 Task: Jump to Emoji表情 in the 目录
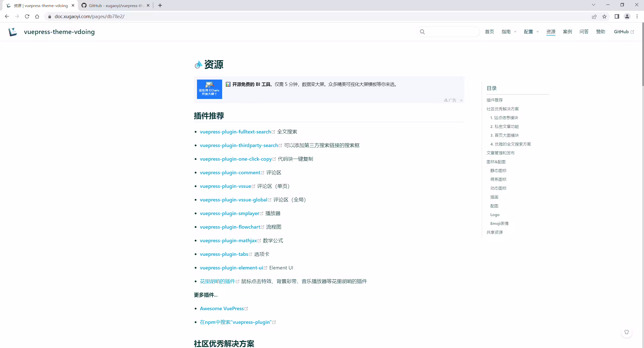(x=499, y=223)
